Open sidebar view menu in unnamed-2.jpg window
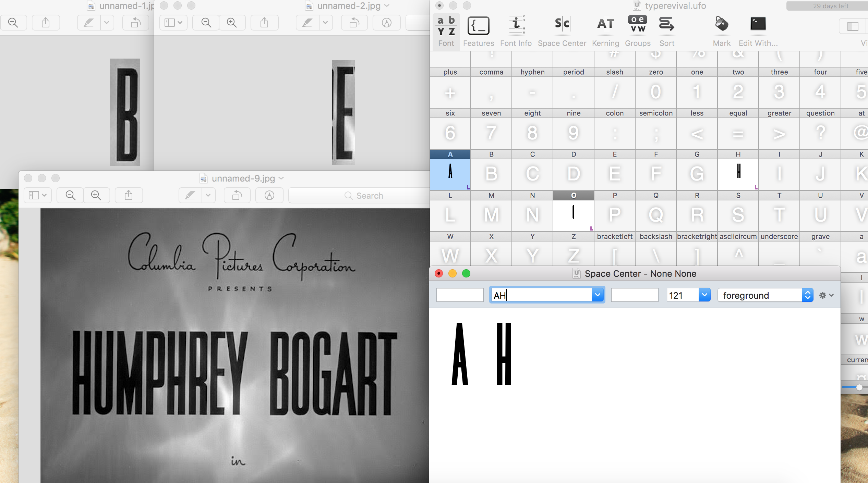This screenshot has width=868, height=483. coord(173,23)
